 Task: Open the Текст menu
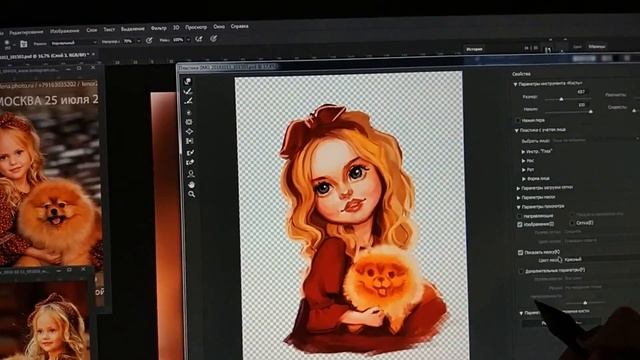click(x=109, y=29)
